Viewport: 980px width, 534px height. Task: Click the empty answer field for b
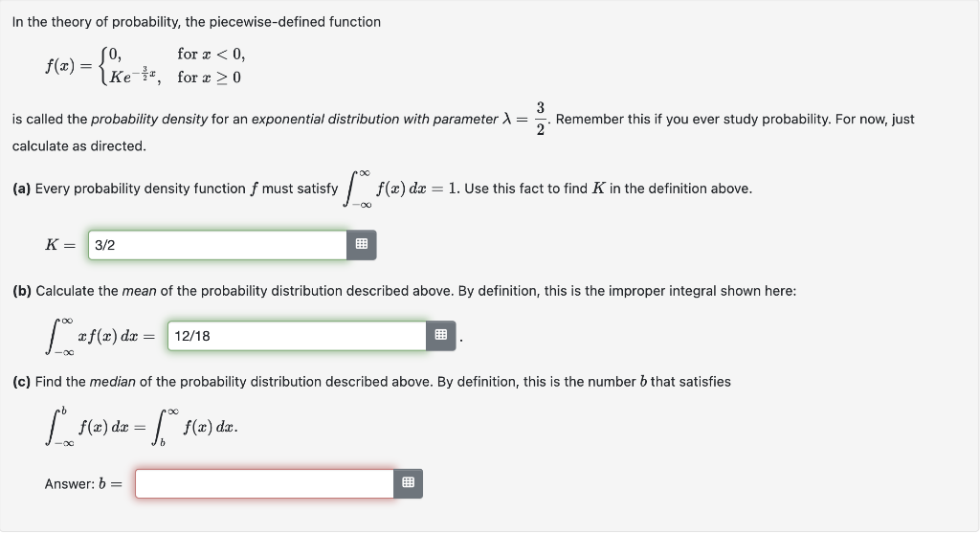[x=264, y=483]
